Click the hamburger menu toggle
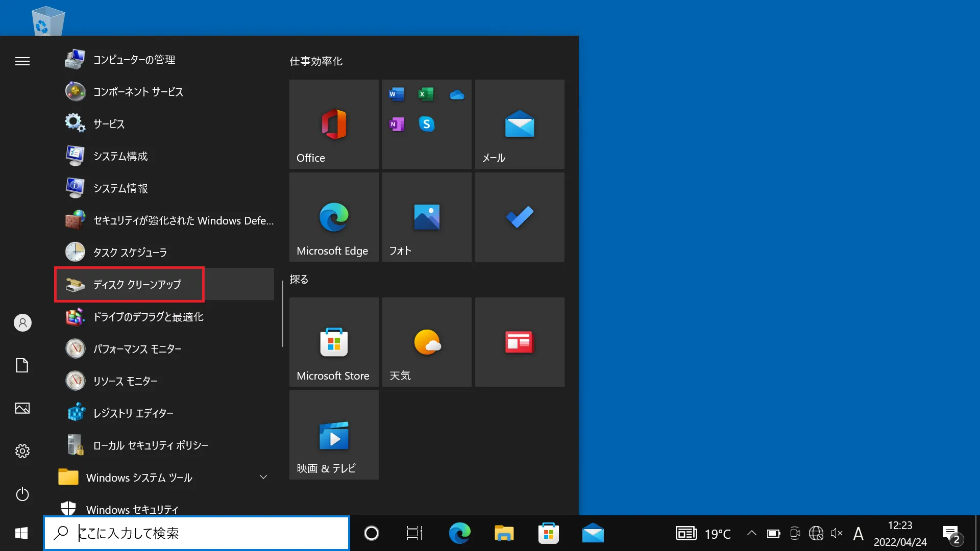This screenshot has height=551, width=980. [x=22, y=61]
